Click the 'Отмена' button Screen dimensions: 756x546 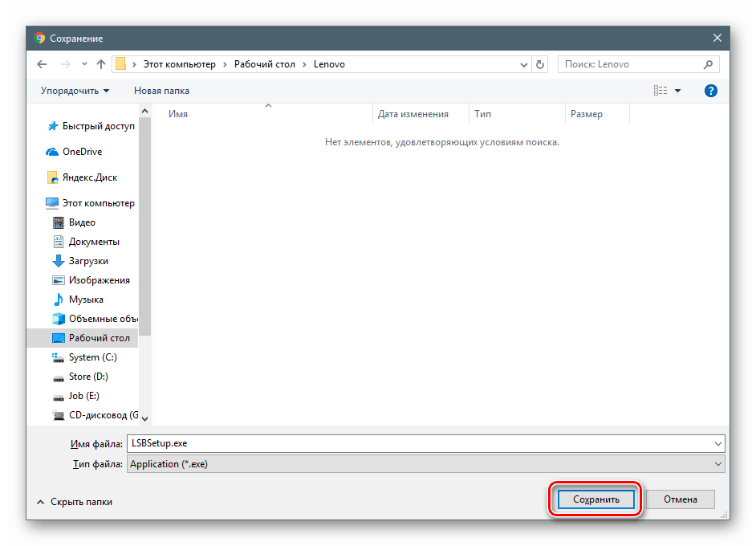pyautogui.click(x=681, y=499)
